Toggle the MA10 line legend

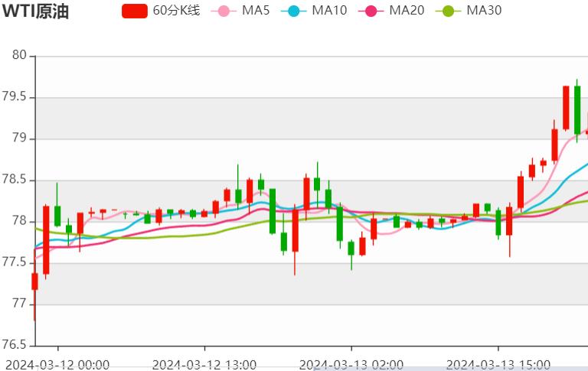(314, 11)
